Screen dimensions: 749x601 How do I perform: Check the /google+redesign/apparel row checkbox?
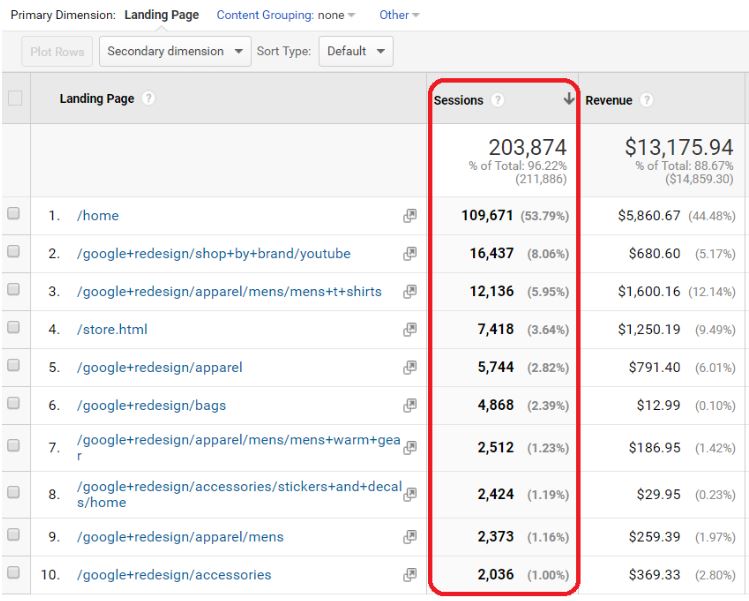(x=13, y=365)
